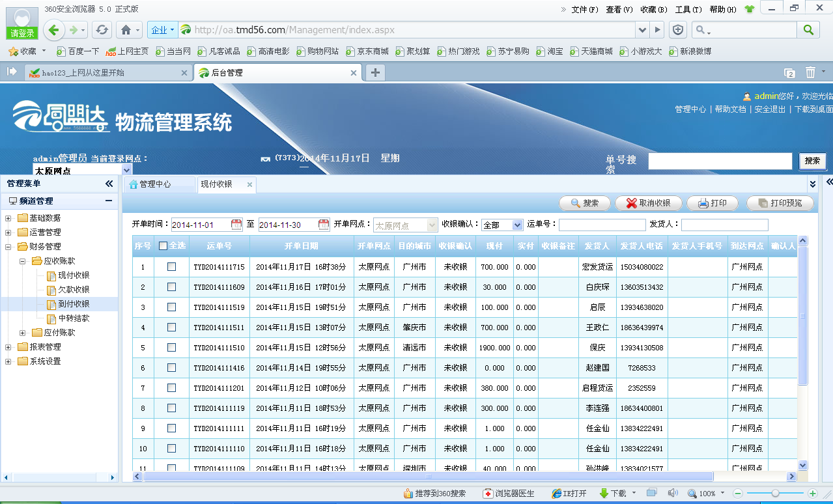
Task: Click the 搜索 toolbar button with magnifier
Action: coord(585,203)
